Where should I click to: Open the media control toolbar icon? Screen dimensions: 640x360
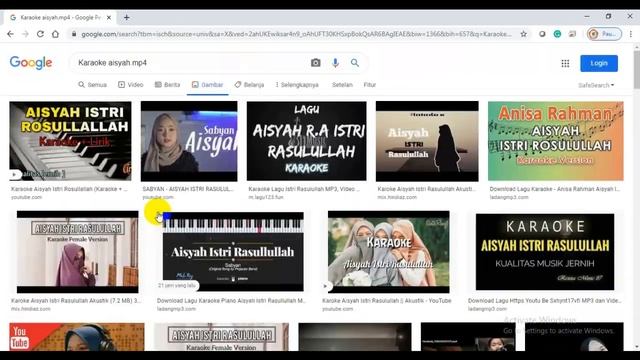pyautogui.click(x=572, y=34)
